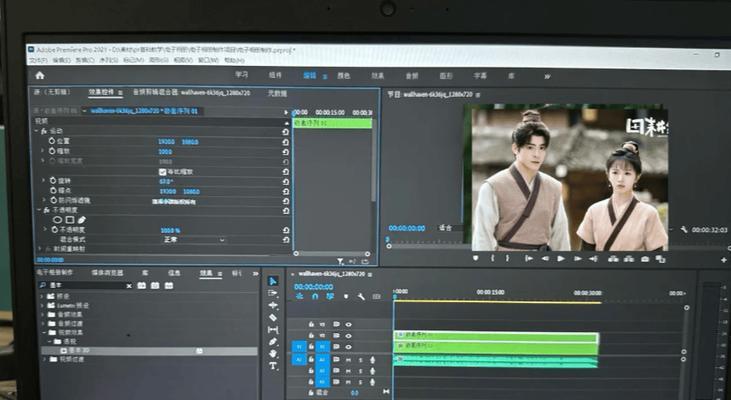Viewport: 731px width, 400px height.
Task: Toggle the uniform scale checkbox
Action: [163, 172]
